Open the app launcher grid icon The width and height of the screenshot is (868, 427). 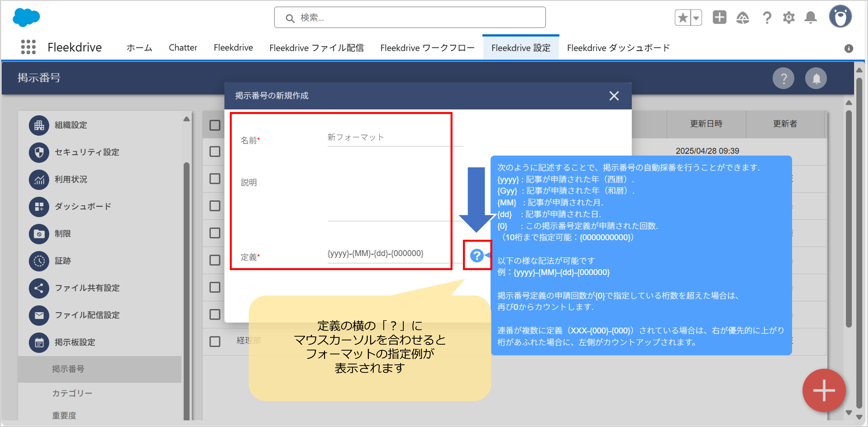(28, 47)
